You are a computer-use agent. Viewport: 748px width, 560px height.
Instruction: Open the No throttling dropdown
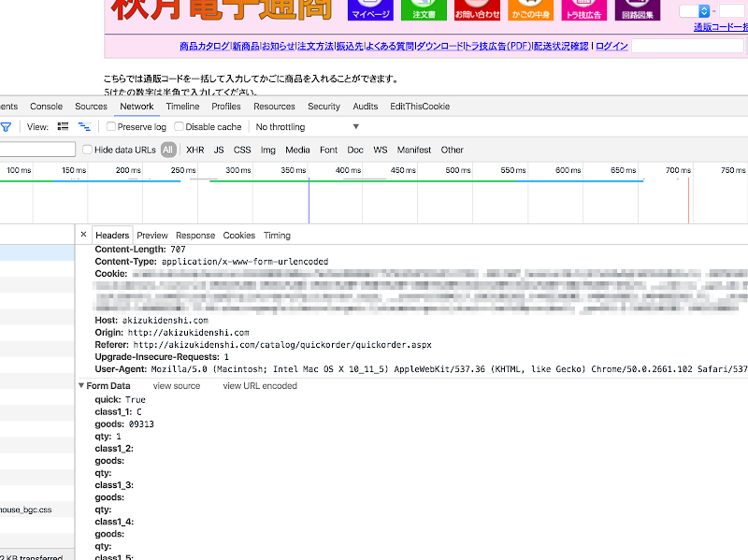point(308,127)
